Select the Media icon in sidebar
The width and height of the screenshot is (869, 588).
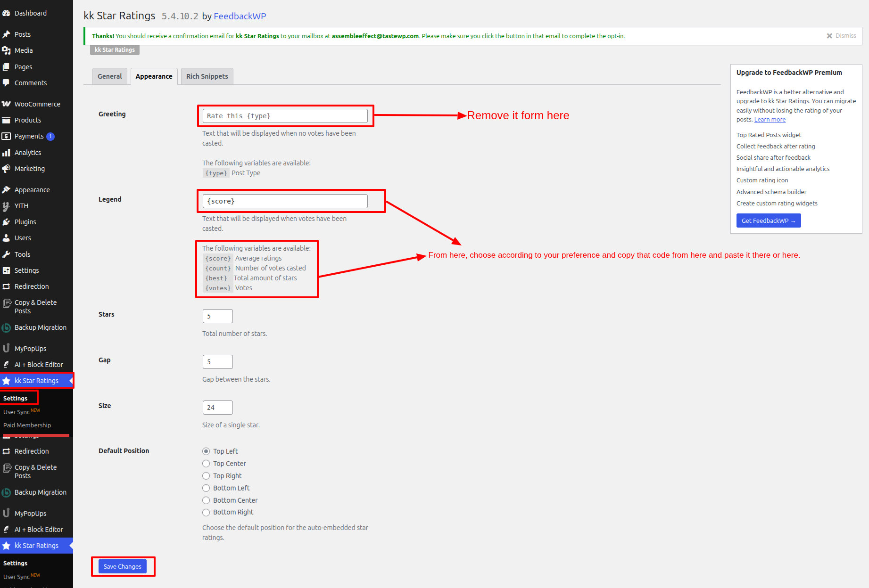6,50
